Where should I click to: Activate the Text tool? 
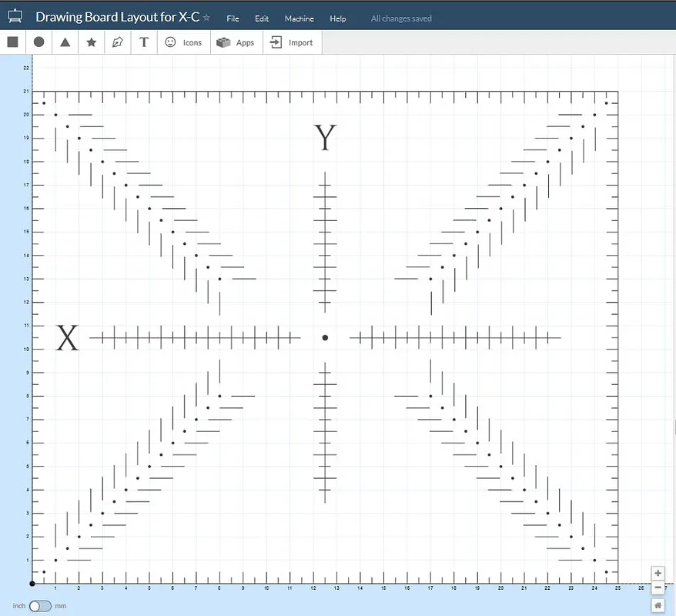[144, 42]
